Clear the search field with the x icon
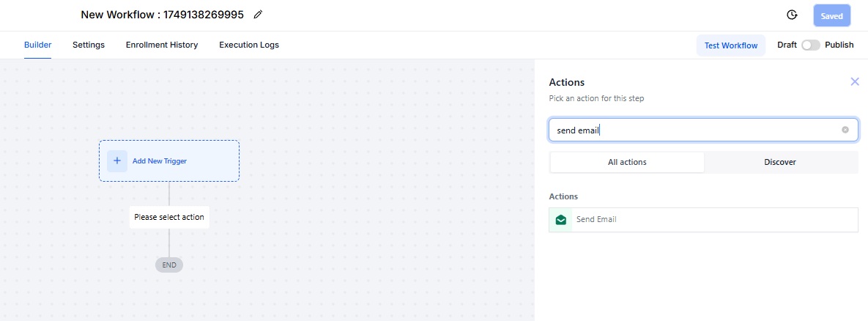 845,130
